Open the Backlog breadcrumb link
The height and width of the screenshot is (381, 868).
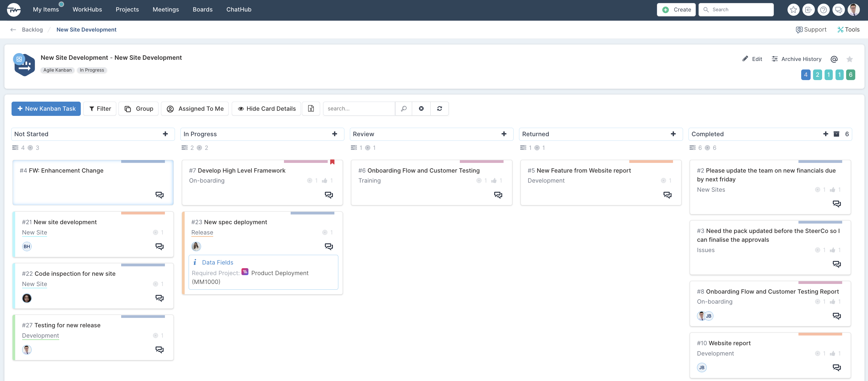click(x=32, y=30)
